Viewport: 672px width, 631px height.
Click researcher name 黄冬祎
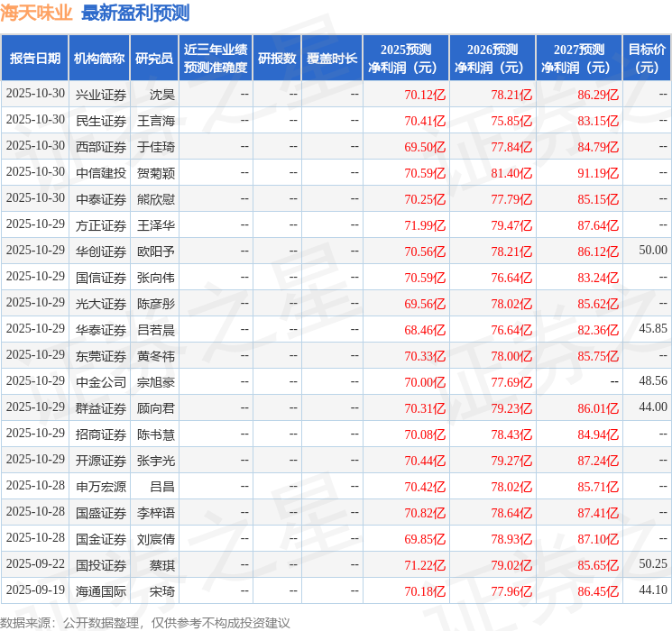coord(156,356)
